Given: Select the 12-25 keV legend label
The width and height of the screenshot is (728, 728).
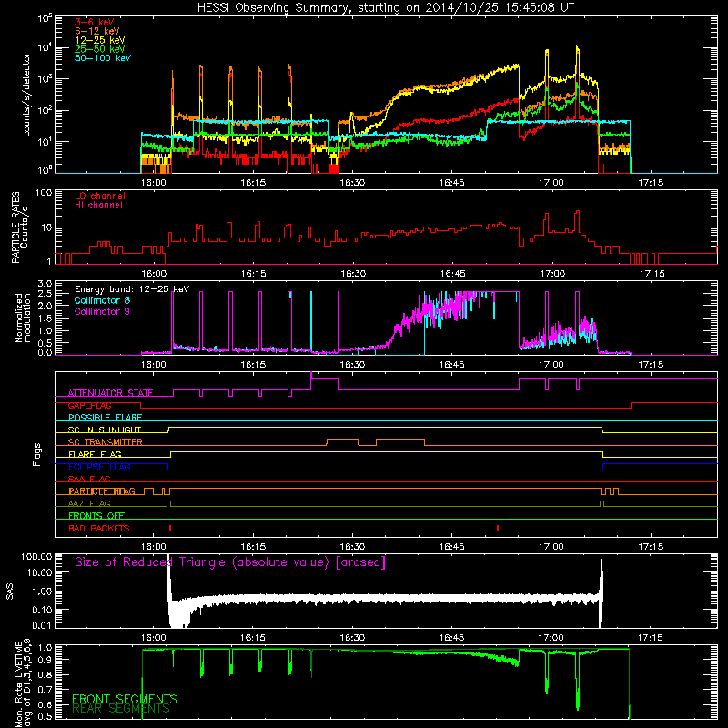Looking at the screenshot, I should tap(99, 40).
